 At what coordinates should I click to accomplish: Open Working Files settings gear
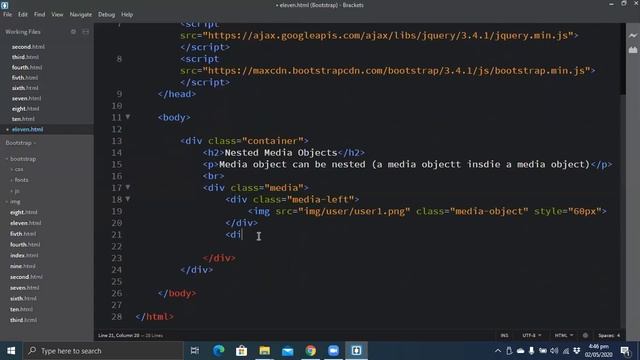pos(73,31)
